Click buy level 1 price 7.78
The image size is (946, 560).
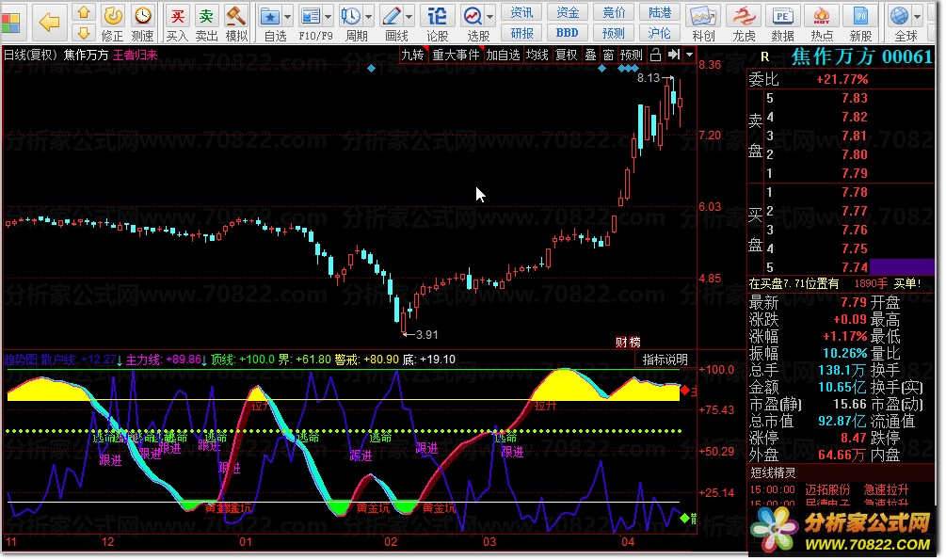click(x=855, y=193)
